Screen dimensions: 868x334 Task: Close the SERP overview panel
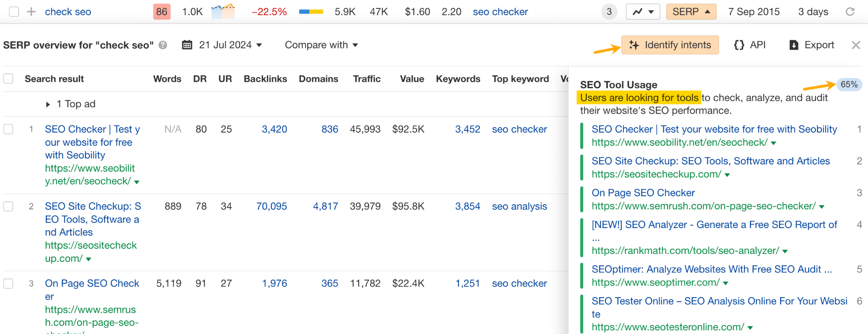(856, 45)
